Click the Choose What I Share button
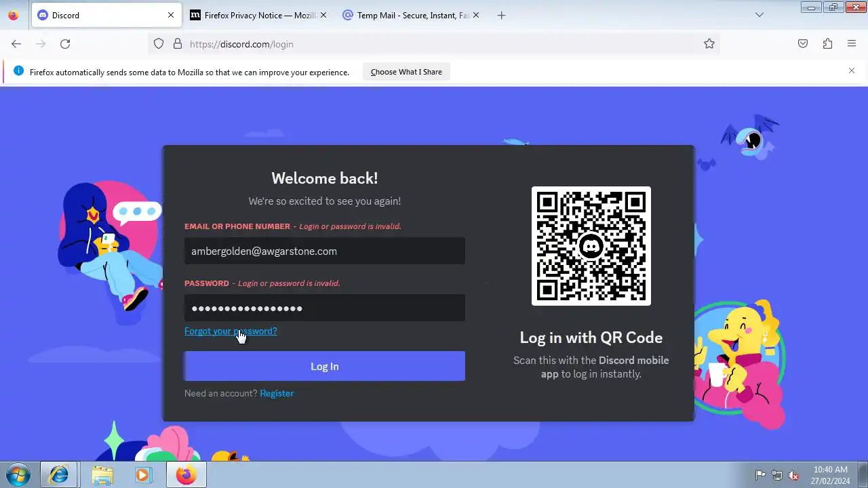 coord(406,72)
